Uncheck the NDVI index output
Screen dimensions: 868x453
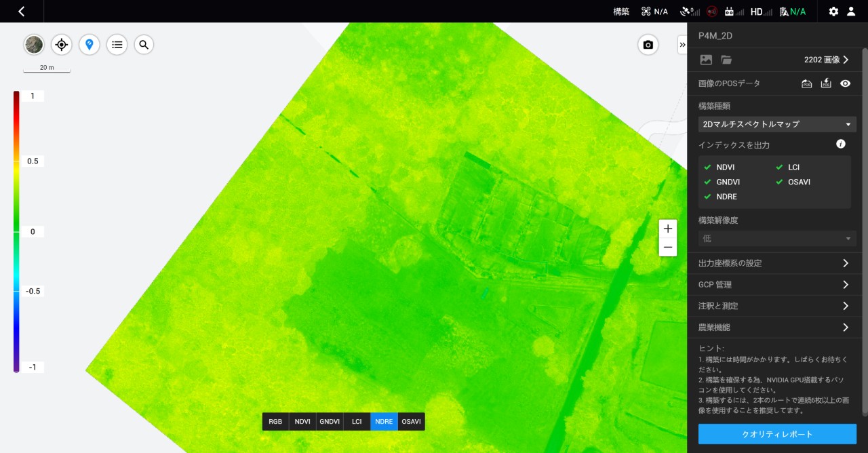click(x=708, y=167)
